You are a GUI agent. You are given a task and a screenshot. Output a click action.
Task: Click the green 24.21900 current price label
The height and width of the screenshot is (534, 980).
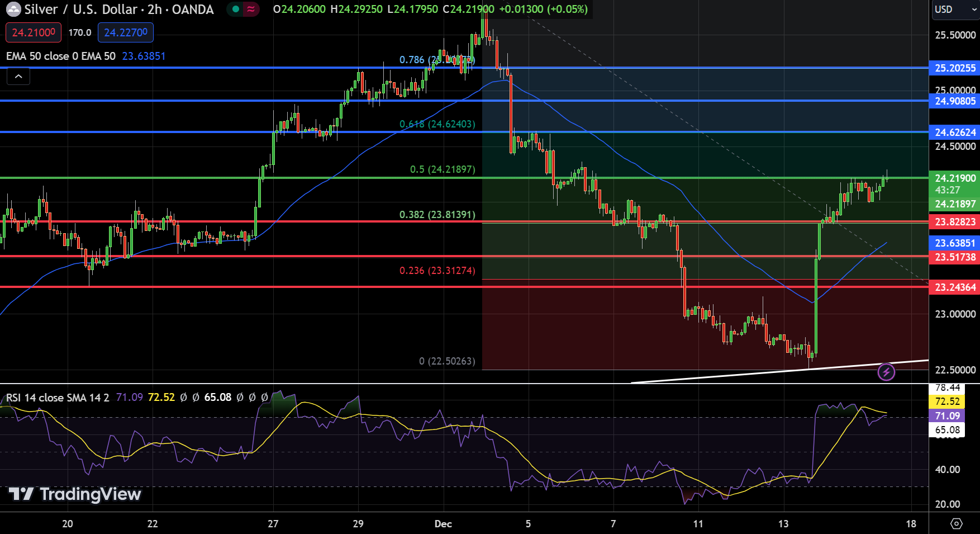click(x=955, y=178)
